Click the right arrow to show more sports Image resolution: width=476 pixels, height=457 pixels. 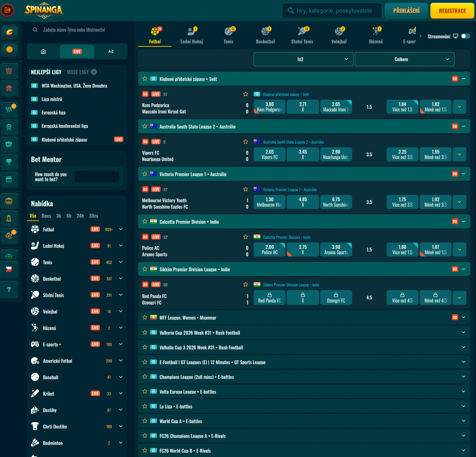tap(420, 36)
